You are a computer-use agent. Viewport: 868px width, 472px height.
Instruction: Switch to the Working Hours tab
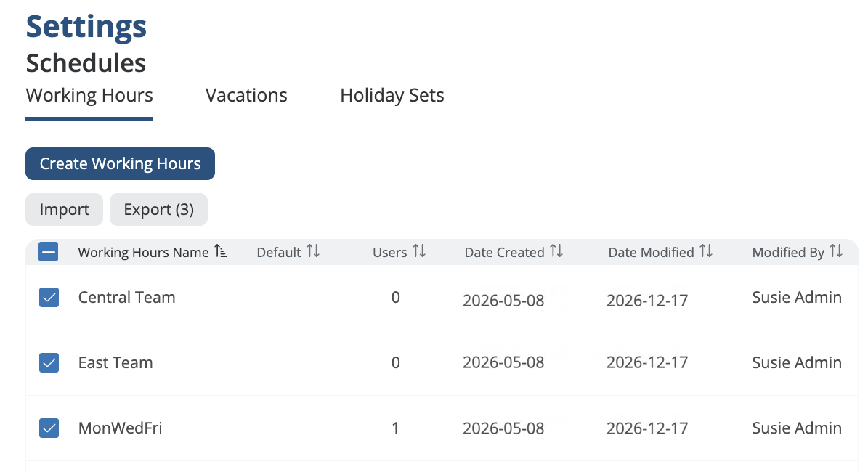pos(89,96)
